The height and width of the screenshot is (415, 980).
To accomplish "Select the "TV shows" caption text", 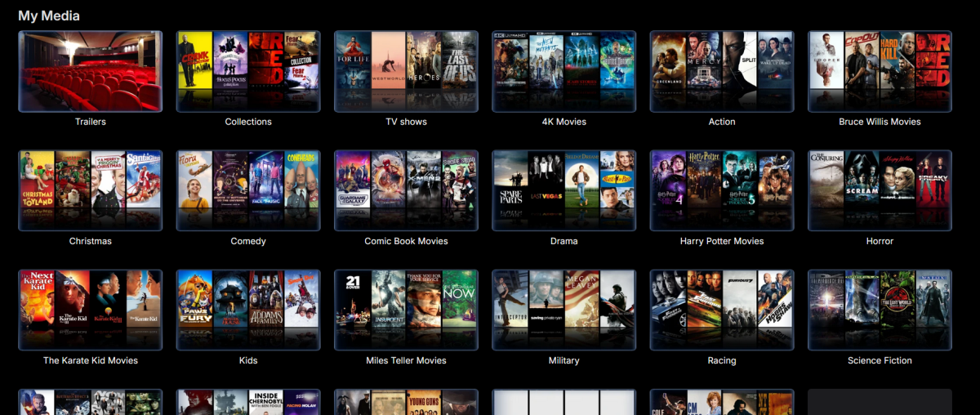I will 406,122.
